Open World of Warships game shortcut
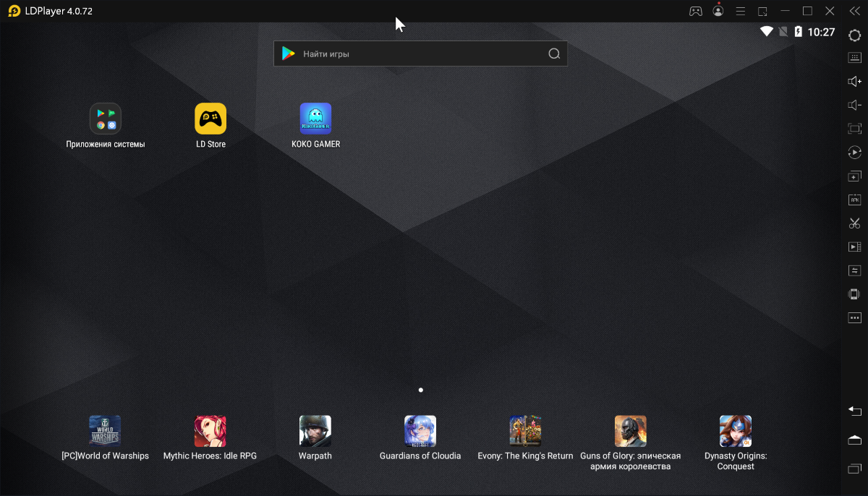Screen dimensions: 868x496 pos(105,438)
